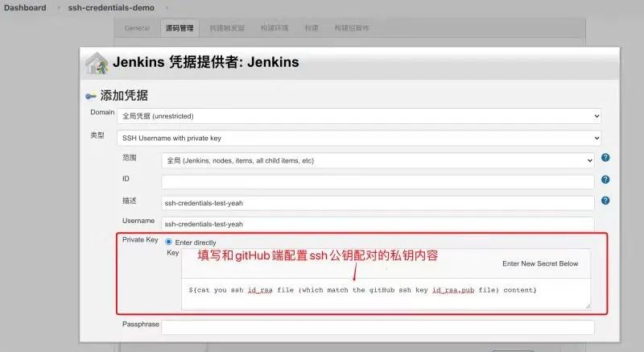Click the Enter New Secret Below text
The height and width of the screenshot is (352, 644).
tap(540, 263)
